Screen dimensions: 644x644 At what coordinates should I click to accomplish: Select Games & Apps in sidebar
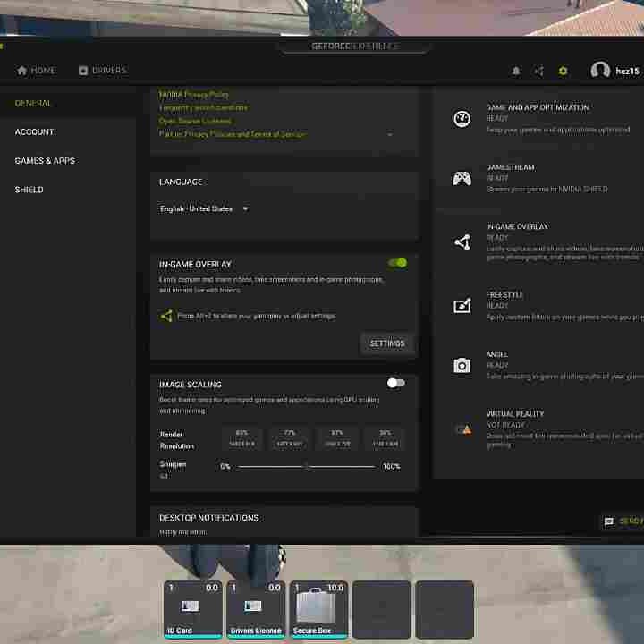pyautogui.click(x=45, y=161)
